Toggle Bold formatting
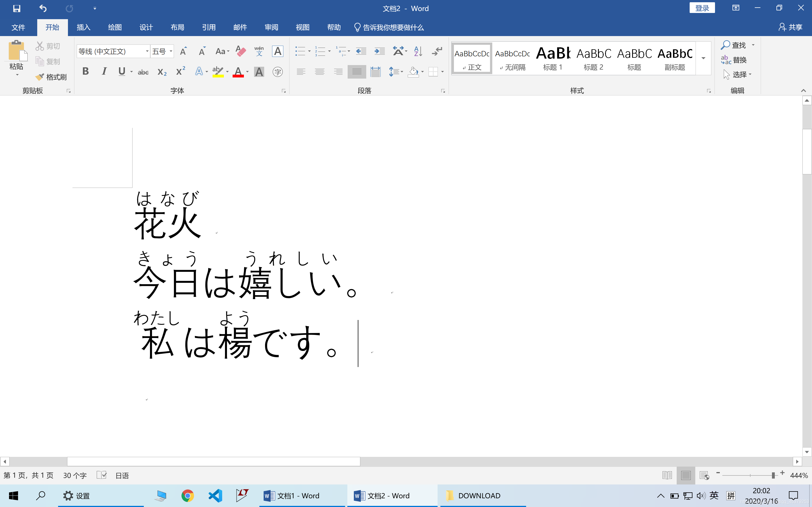 coord(85,72)
